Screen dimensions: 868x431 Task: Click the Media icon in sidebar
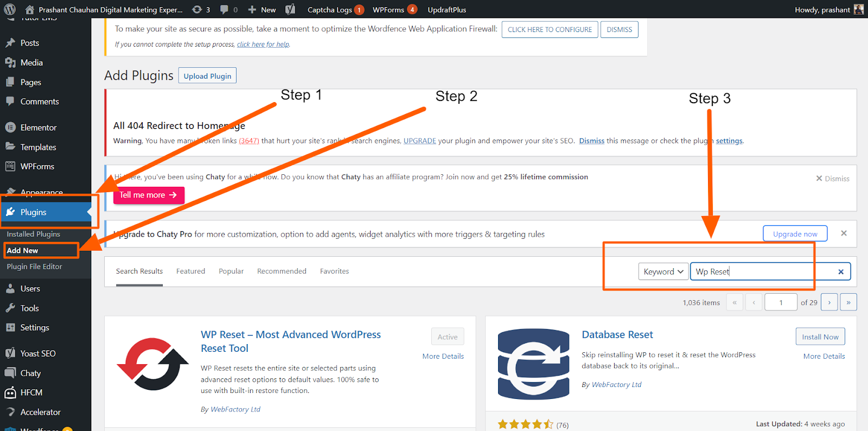[x=10, y=62]
